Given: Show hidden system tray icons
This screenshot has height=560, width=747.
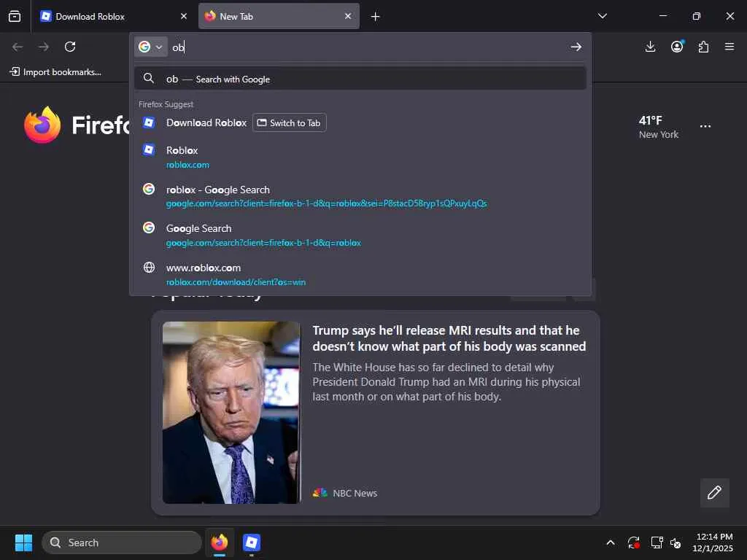Looking at the screenshot, I should [x=611, y=542].
